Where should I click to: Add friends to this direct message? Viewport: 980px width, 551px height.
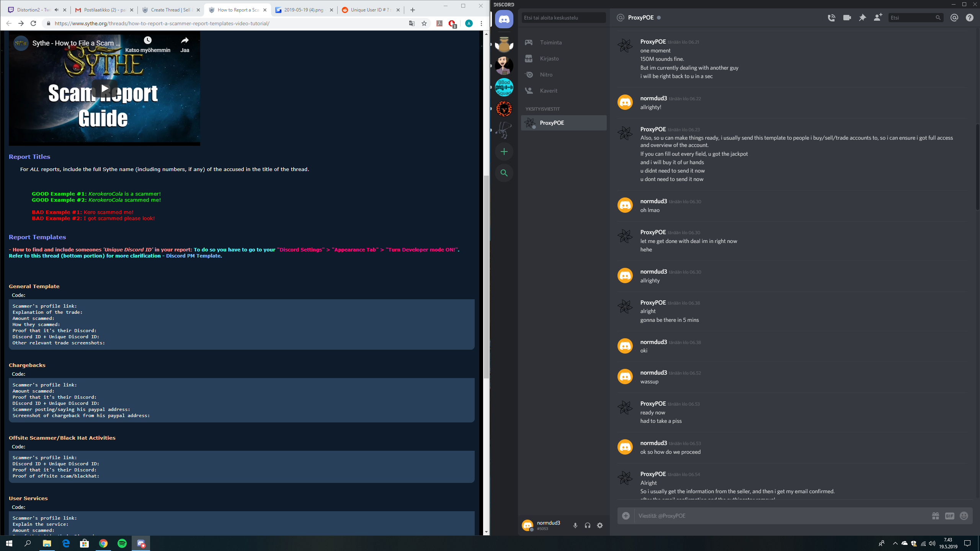(x=877, y=18)
